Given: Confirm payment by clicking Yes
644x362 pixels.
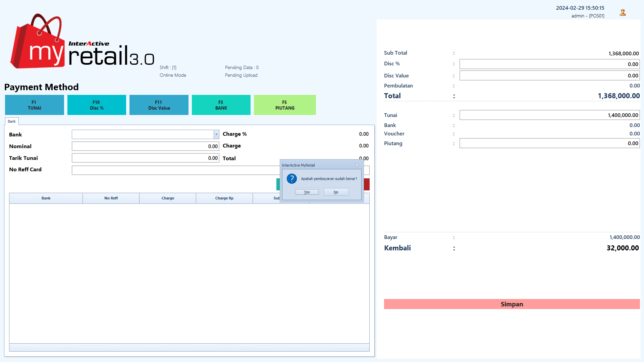Looking at the screenshot, I should [307, 192].
